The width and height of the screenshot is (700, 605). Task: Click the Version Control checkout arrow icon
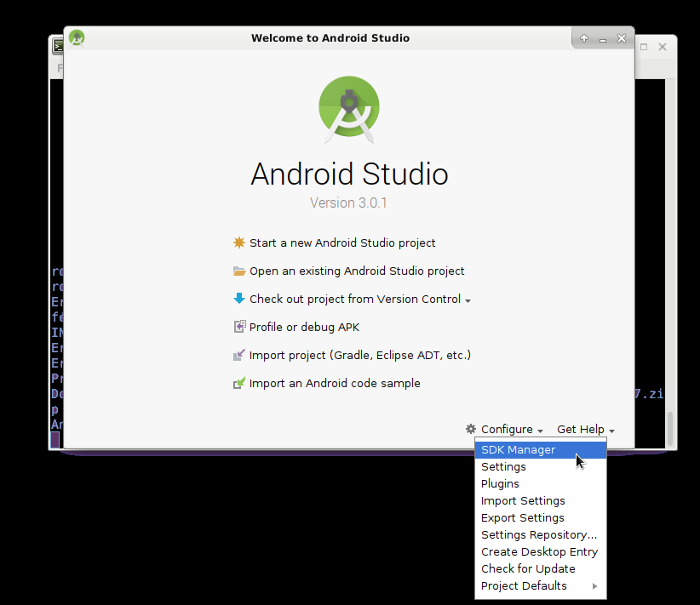click(239, 299)
